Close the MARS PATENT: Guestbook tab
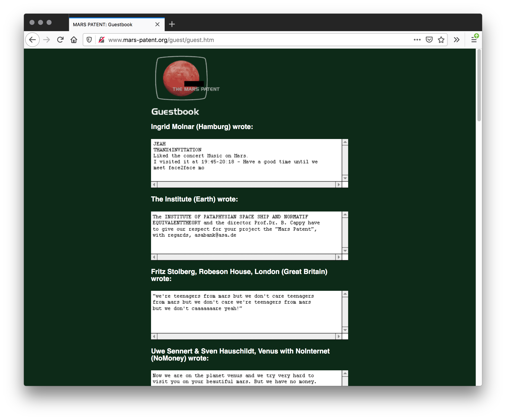 click(157, 25)
